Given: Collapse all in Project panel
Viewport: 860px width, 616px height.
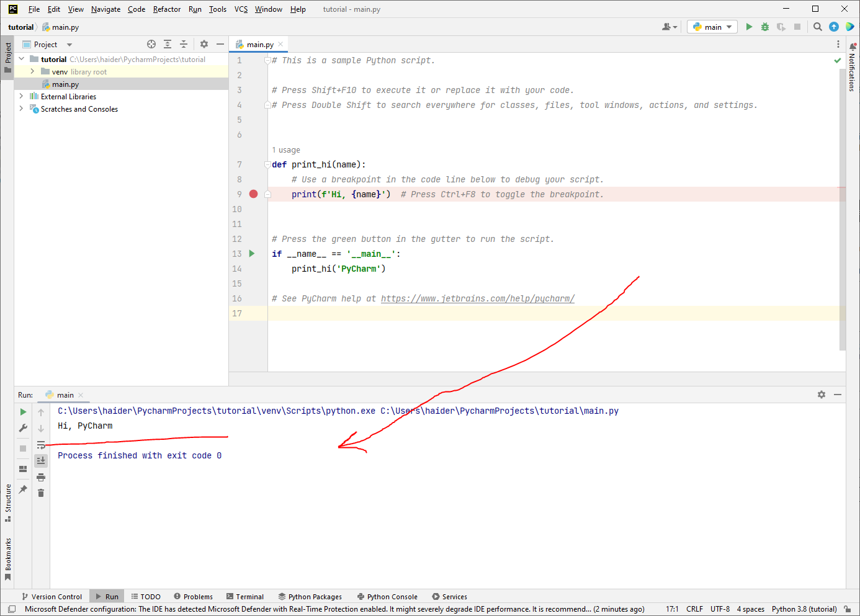Looking at the screenshot, I should point(184,44).
